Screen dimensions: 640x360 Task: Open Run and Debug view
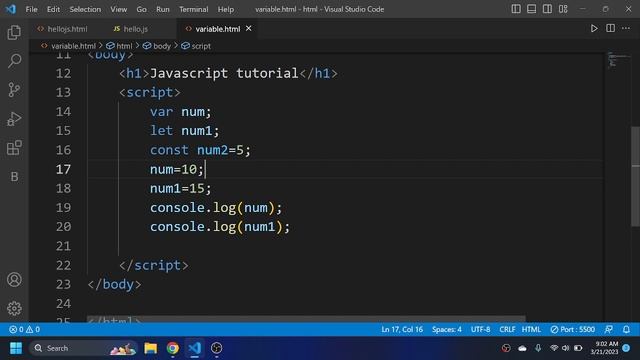14,119
